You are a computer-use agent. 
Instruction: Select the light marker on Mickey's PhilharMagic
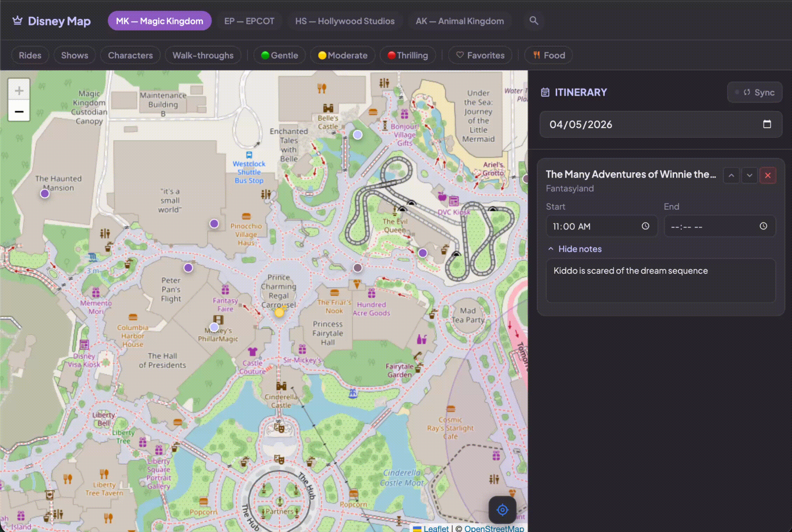point(214,327)
